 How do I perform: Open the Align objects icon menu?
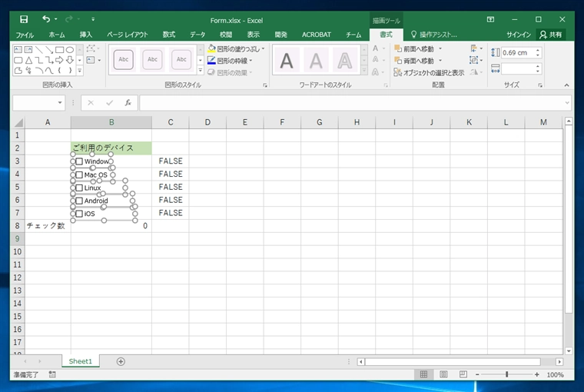tap(476, 48)
